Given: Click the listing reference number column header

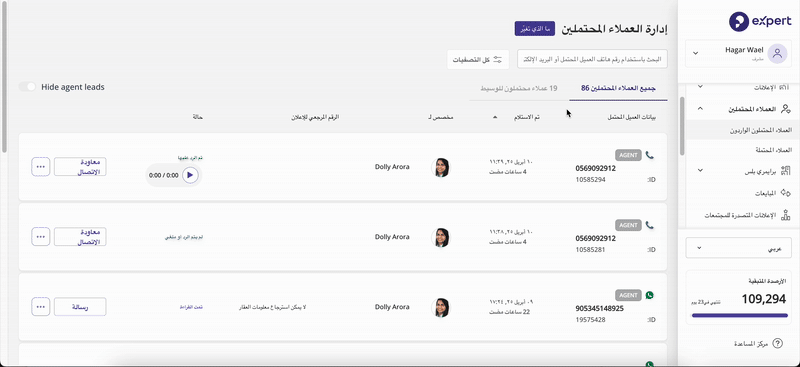Looking at the screenshot, I should 314,117.
